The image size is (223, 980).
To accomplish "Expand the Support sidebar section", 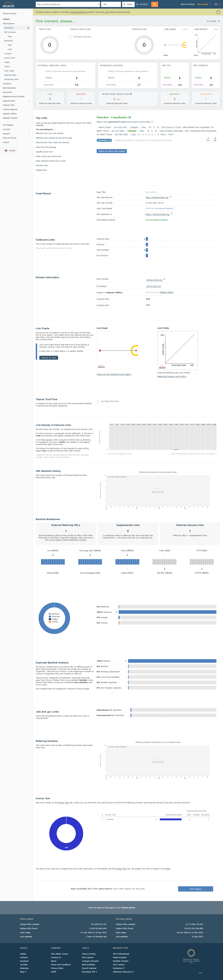I will pyautogui.click(x=29, y=134).
